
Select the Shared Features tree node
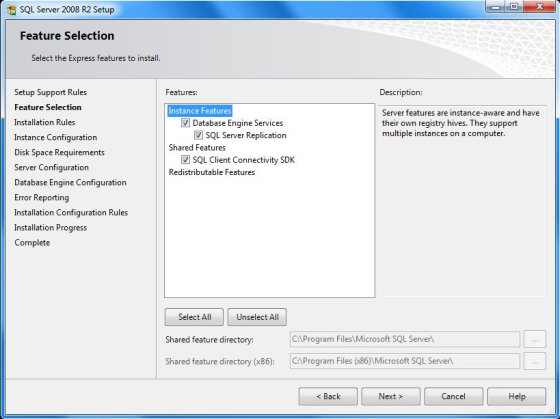(x=197, y=148)
